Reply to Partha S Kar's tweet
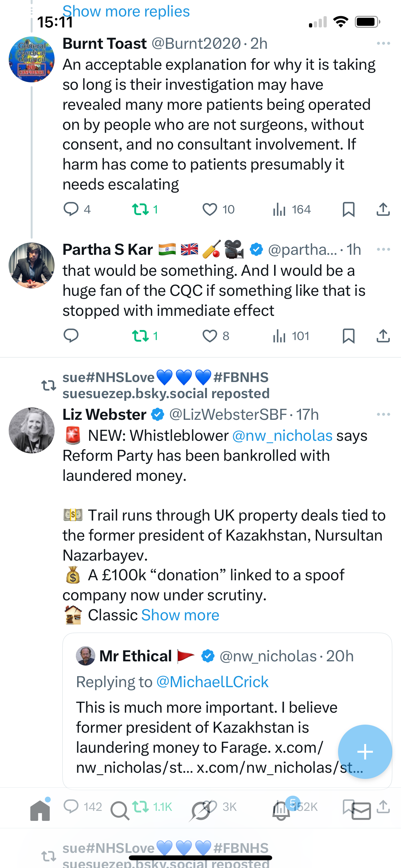 tap(71, 336)
